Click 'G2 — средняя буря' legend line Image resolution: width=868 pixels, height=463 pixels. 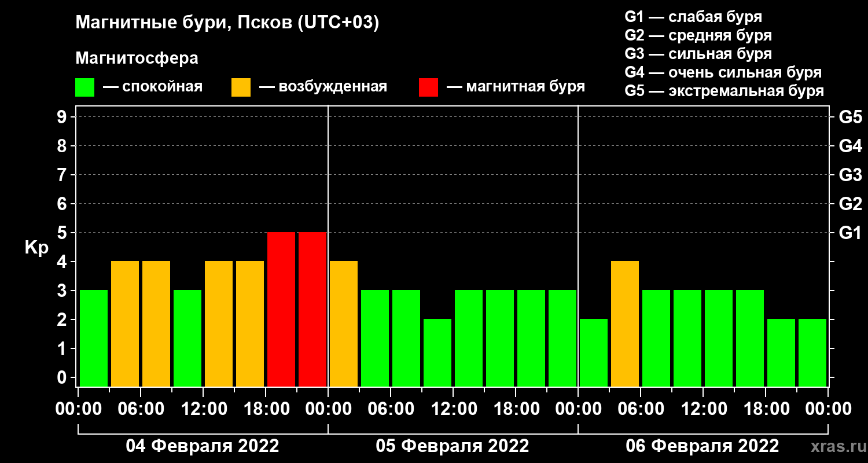pos(698,35)
